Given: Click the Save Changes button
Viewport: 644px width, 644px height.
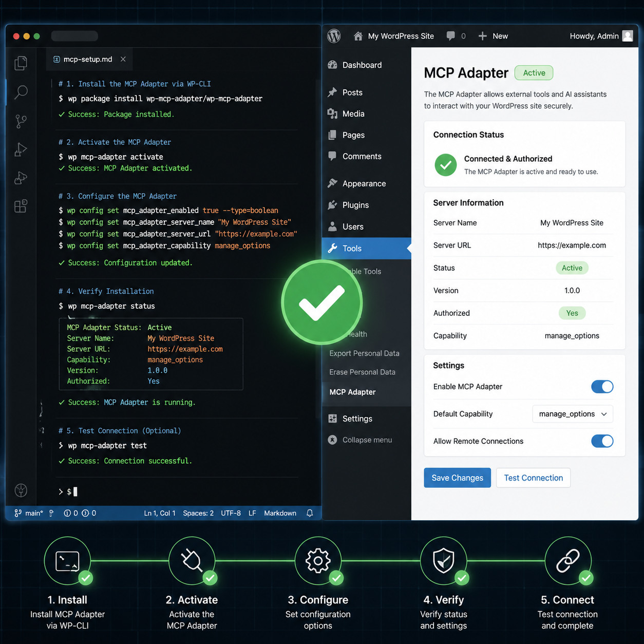Looking at the screenshot, I should (x=457, y=478).
